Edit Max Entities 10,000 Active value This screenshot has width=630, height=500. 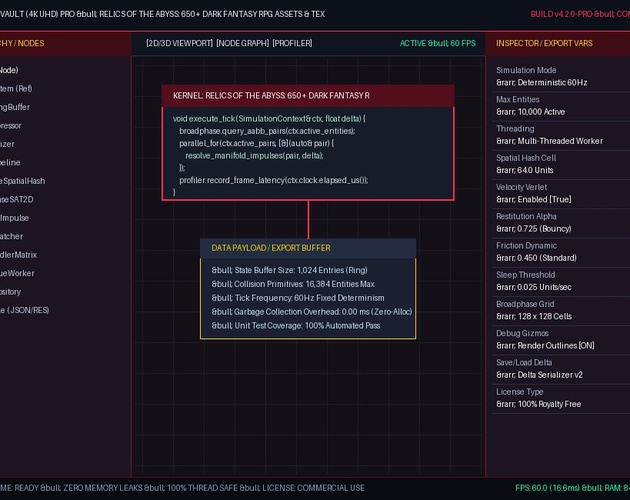(x=530, y=112)
